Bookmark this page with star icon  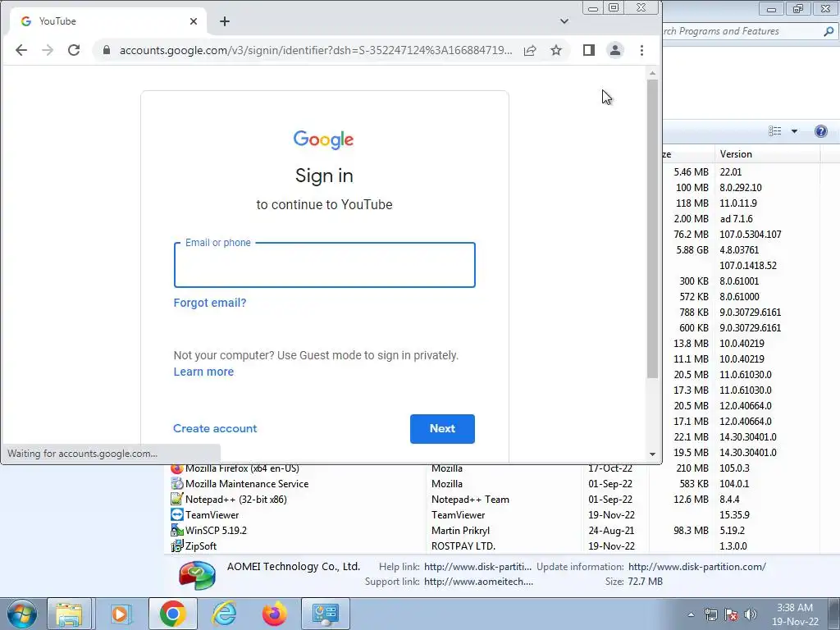pyautogui.click(x=556, y=50)
